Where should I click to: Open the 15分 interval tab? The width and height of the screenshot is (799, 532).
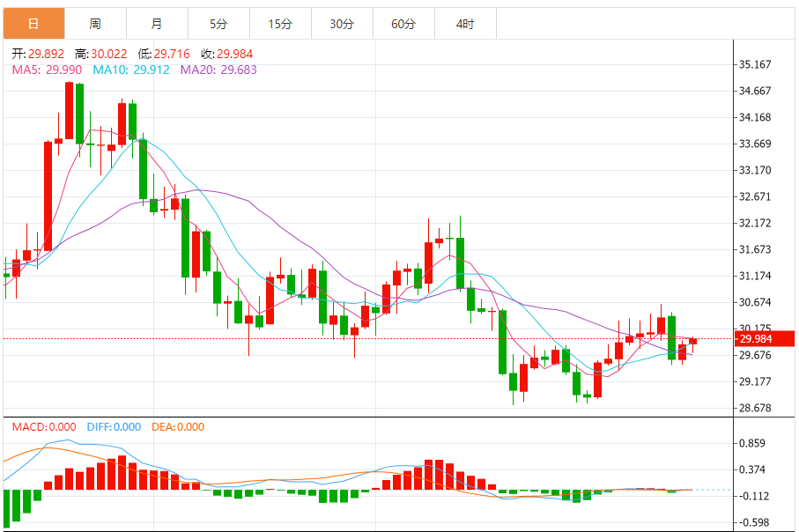280,24
